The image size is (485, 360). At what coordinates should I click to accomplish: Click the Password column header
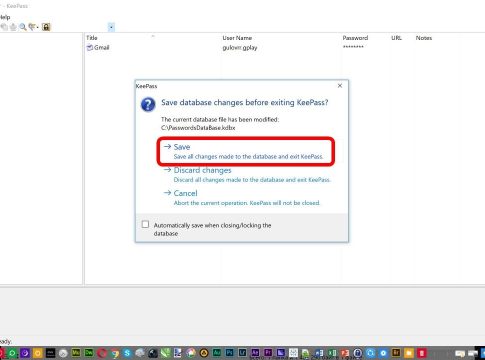[355, 38]
